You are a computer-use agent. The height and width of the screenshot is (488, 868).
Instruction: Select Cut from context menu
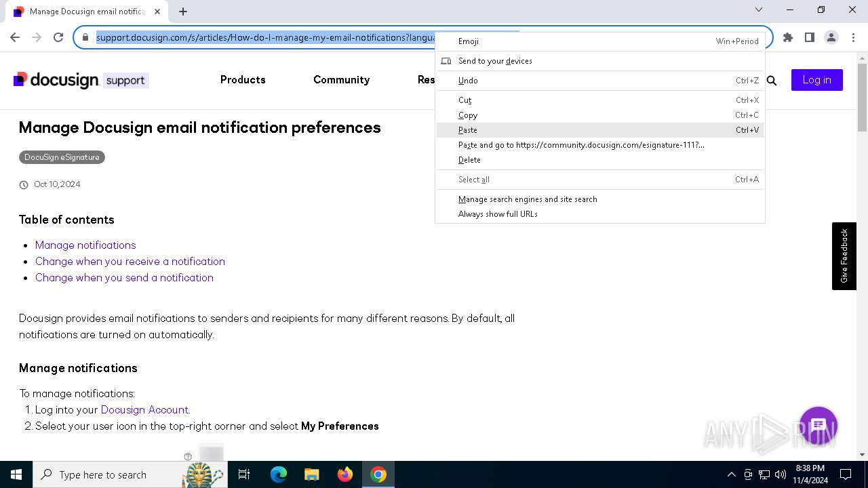(x=600, y=100)
